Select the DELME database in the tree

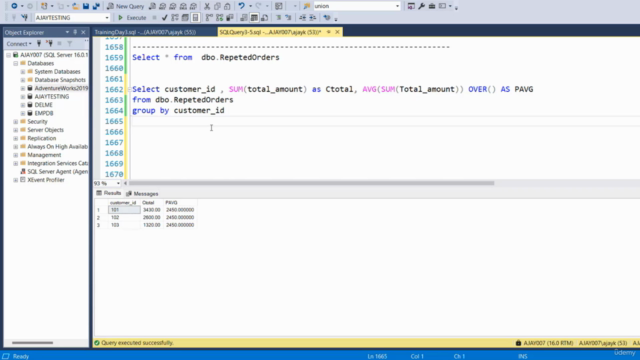[x=44, y=105]
